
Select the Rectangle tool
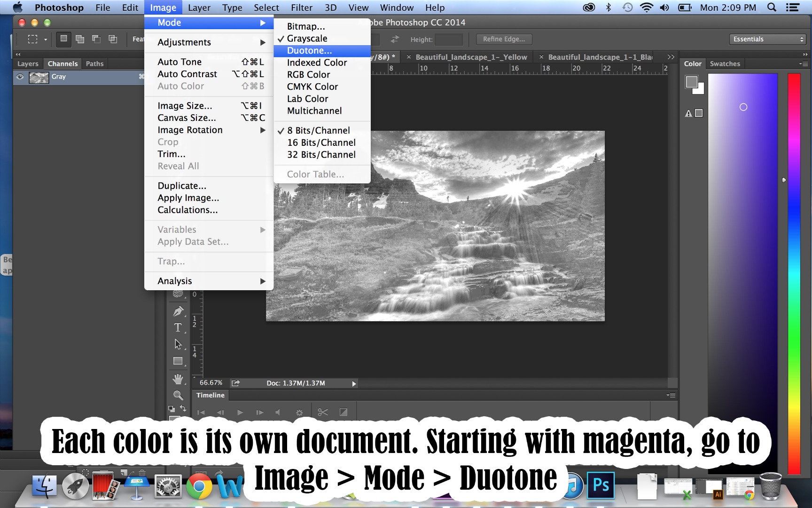(x=178, y=360)
